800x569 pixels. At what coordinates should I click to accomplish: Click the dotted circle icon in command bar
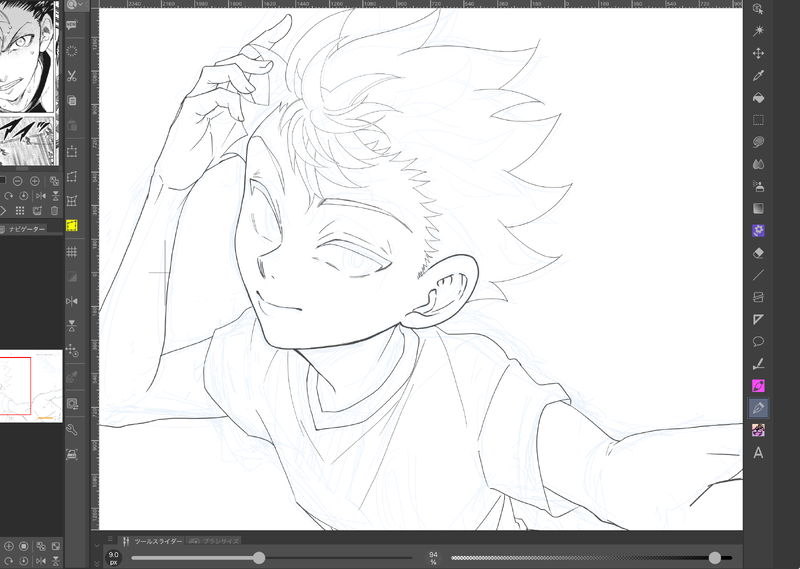72,51
